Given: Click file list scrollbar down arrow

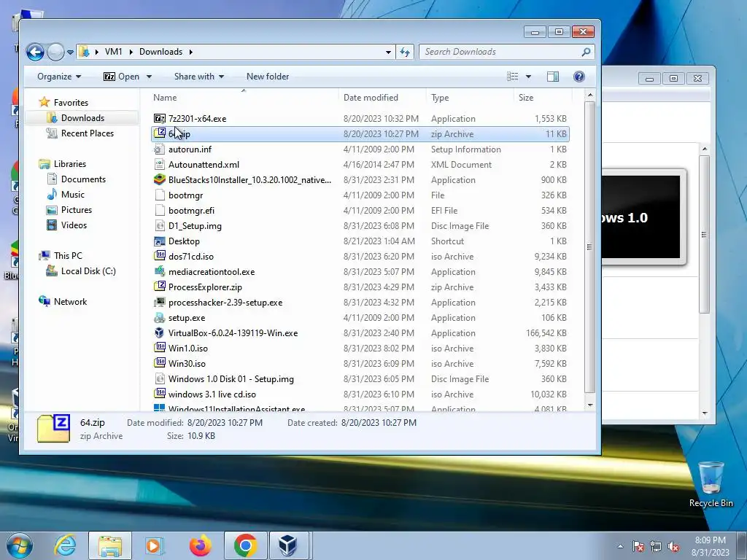Looking at the screenshot, I should 590,405.
